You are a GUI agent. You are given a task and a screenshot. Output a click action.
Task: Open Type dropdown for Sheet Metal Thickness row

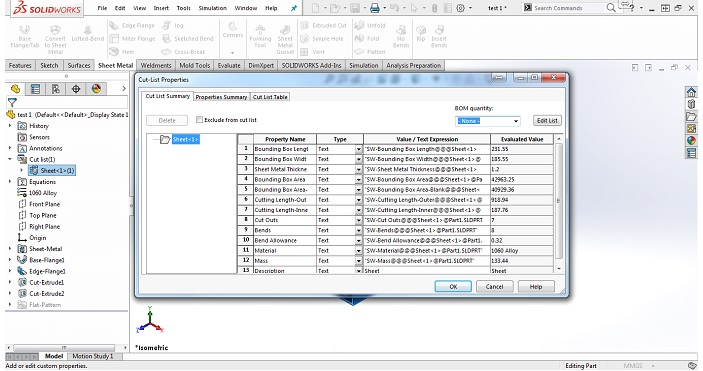pyautogui.click(x=358, y=170)
